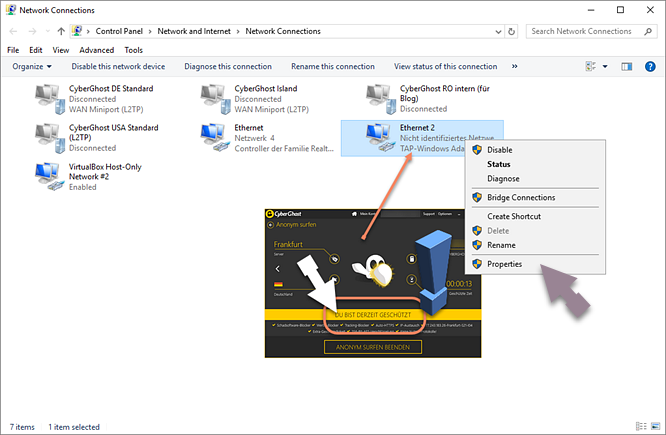Select VirtualBox Host-Only Network #2 icon

(x=49, y=177)
